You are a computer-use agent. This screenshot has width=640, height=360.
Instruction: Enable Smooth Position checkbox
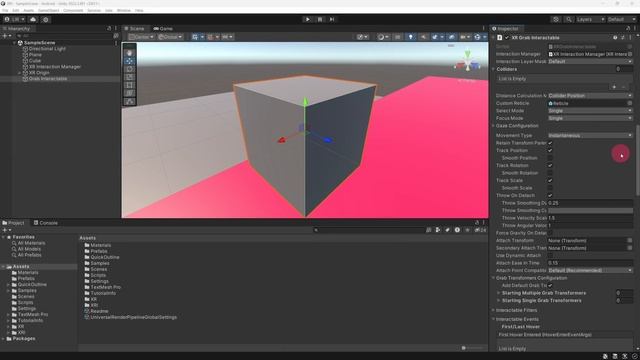tap(550, 158)
